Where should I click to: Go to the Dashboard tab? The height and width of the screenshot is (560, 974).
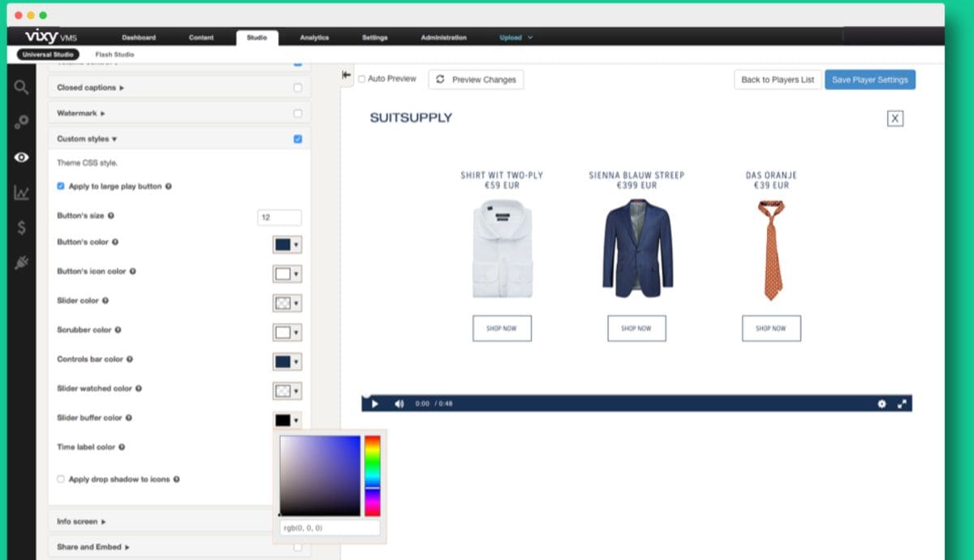[x=139, y=37]
